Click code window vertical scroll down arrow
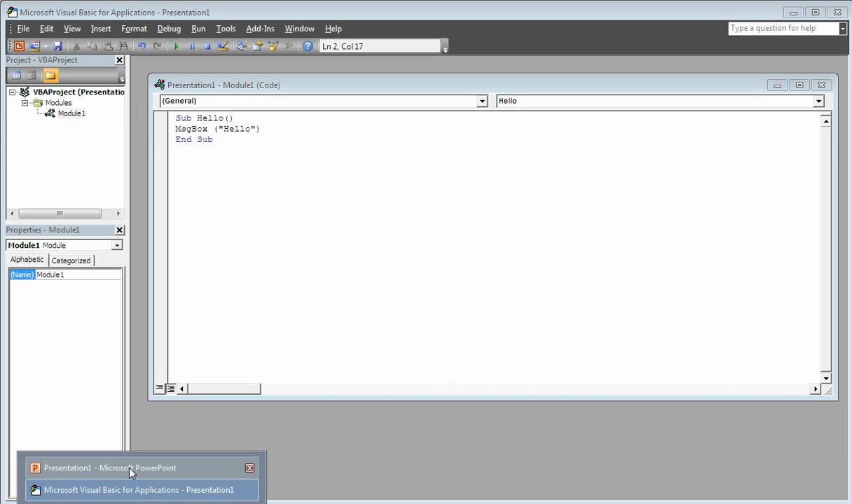This screenshot has height=504, width=852. [x=825, y=378]
